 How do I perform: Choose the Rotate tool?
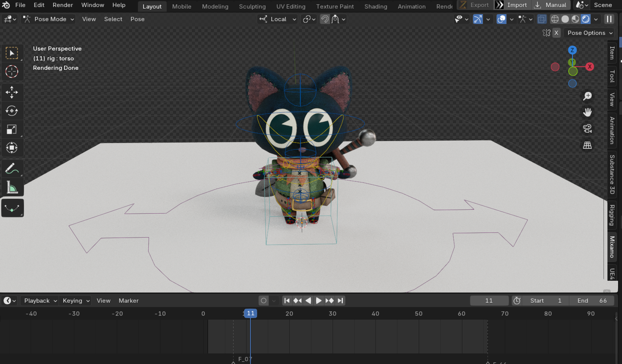click(x=12, y=111)
